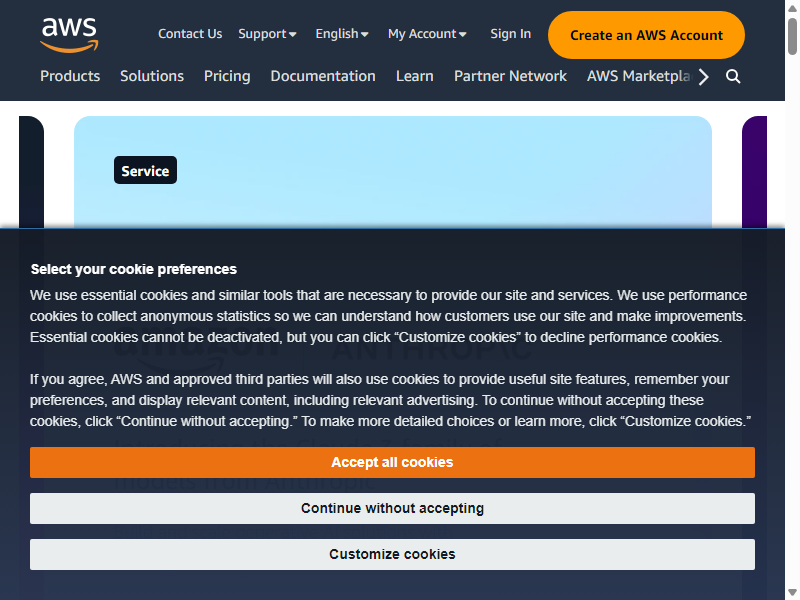This screenshot has width=800, height=600.
Task: Open the Solutions menu
Action: pyautogui.click(x=152, y=76)
